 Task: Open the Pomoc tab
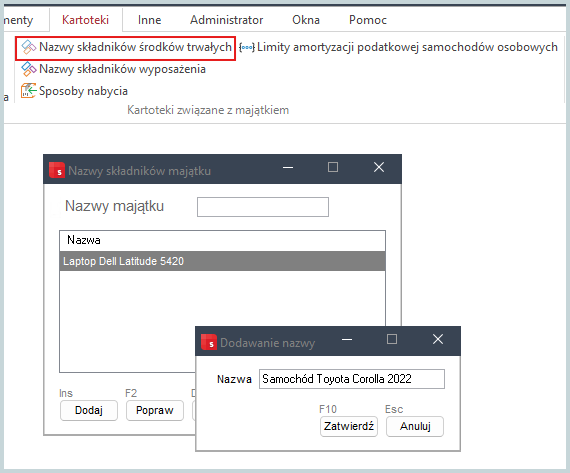[x=368, y=20]
